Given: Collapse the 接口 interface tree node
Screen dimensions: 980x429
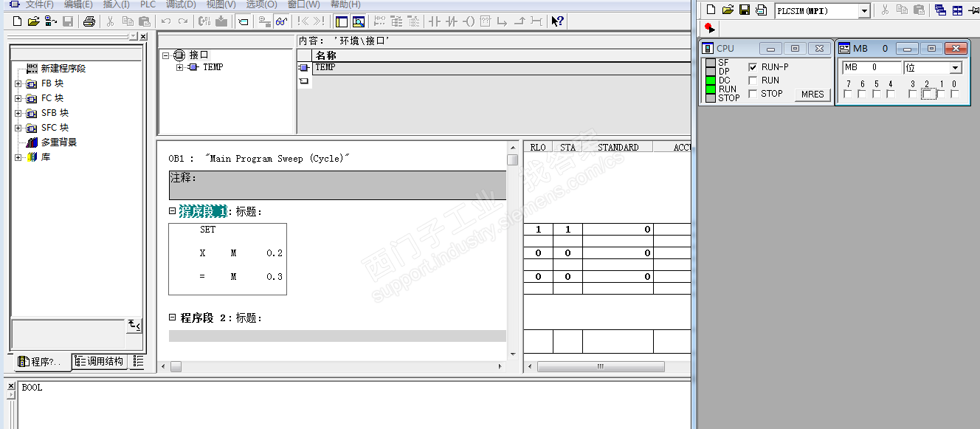Looking at the screenshot, I should click(166, 55).
